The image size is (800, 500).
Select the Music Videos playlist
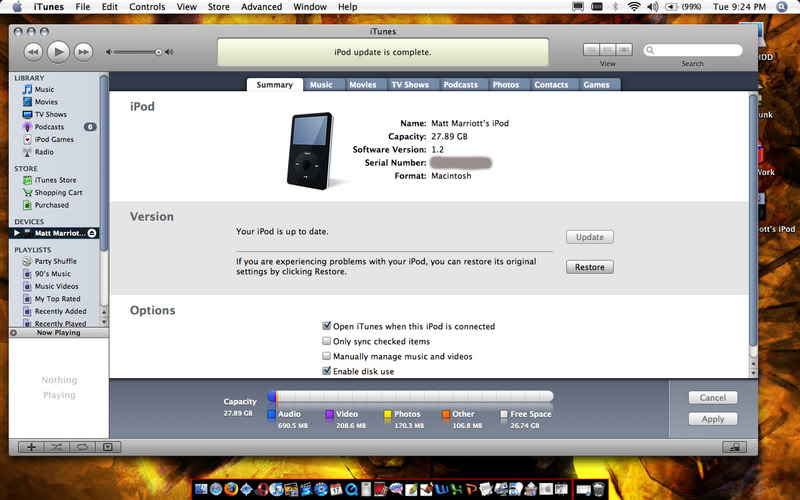55,286
